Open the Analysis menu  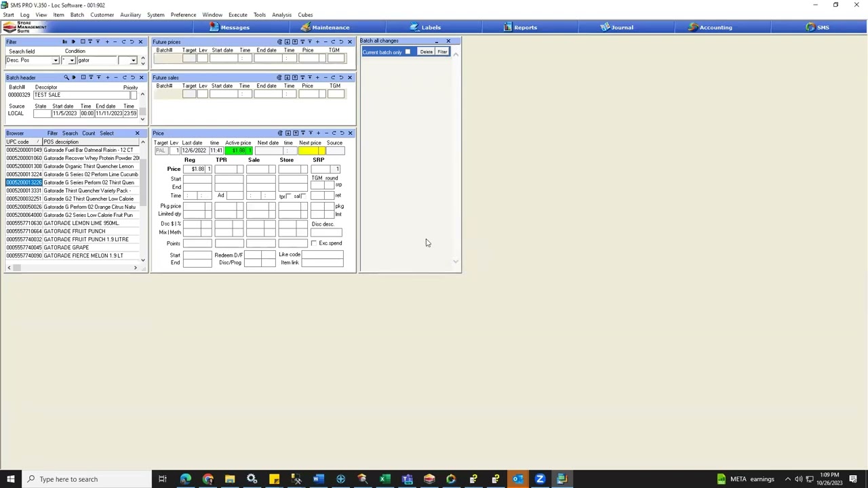point(281,15)
